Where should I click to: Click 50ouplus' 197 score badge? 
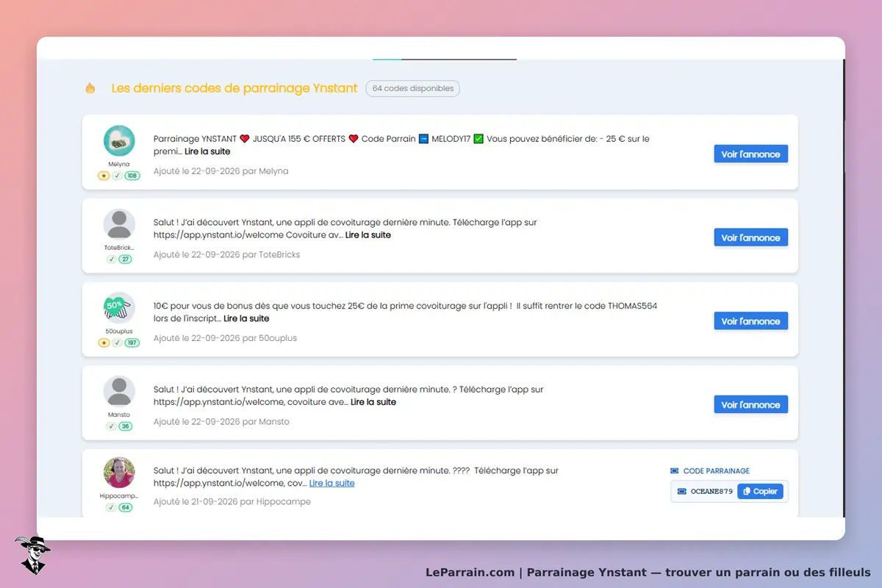click(132, 343)
